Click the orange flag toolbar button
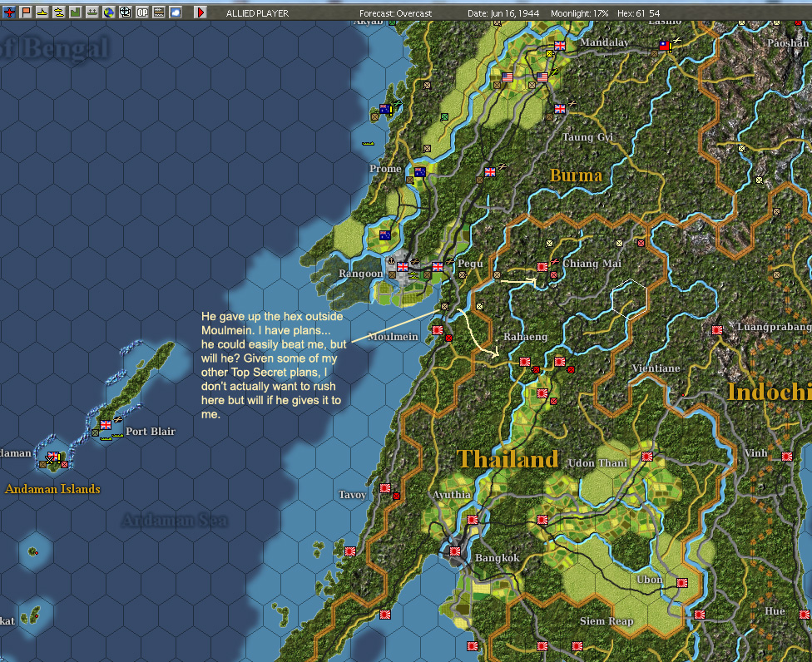Image resolution: width=812 pixels, height=662 pixels. click(26, 12)
